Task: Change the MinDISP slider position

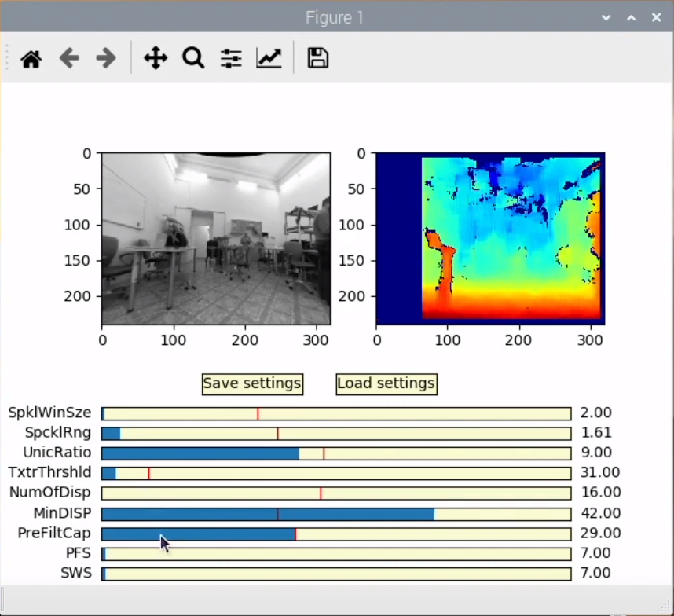Action: point(336,514)
